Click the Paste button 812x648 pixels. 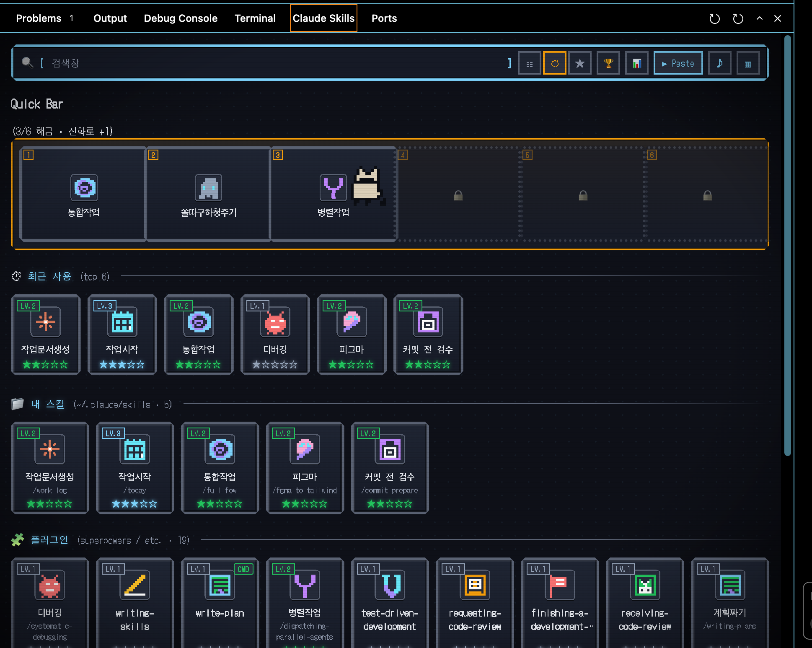678,63
